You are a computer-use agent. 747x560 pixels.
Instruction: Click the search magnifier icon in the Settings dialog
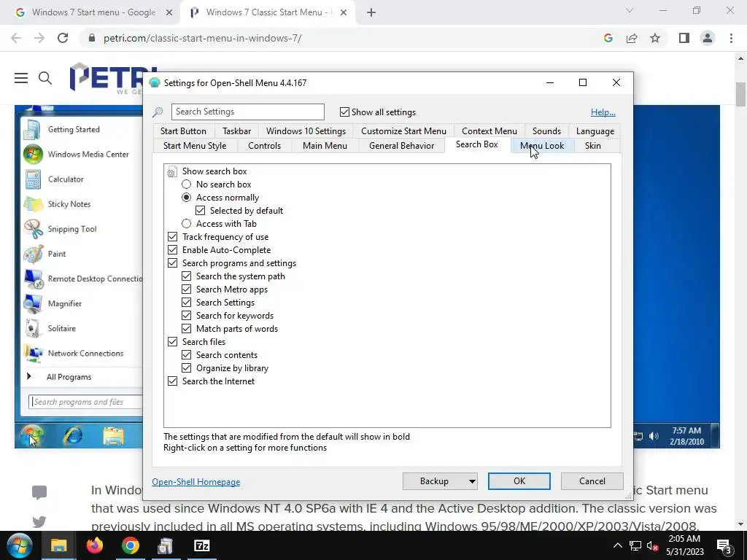(158, 112)
